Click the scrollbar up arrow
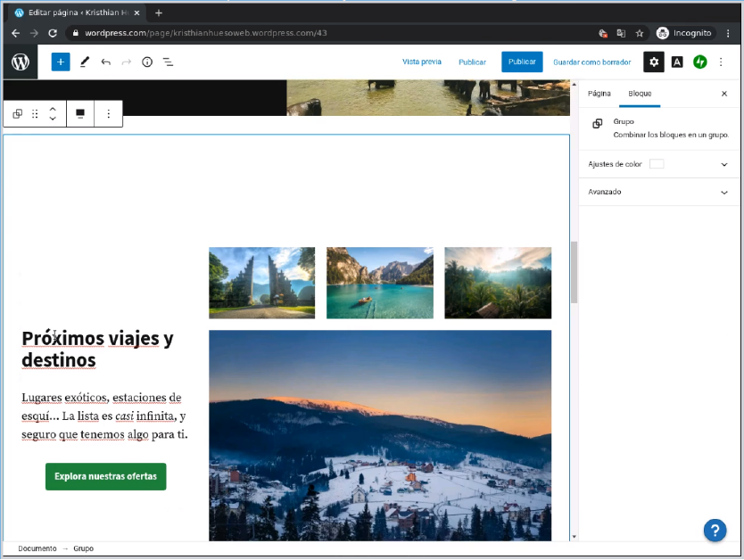This screenshot has width=744, height=560. [575, 85]
